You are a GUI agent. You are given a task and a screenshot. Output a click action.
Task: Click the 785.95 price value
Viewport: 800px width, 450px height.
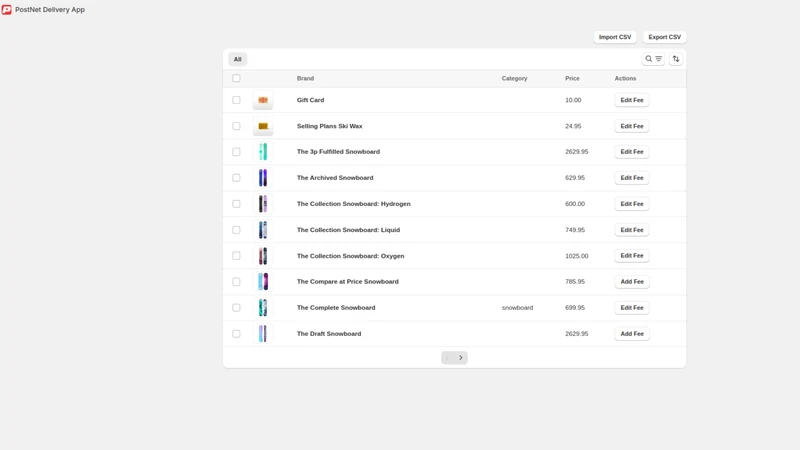click(x=575, y=282)
